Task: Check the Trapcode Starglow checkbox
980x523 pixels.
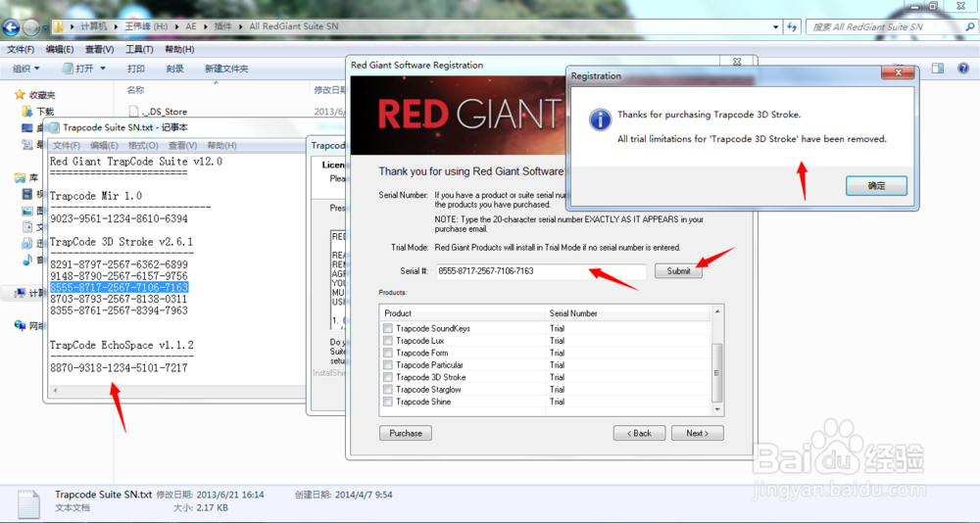Action: pos(388,389)
